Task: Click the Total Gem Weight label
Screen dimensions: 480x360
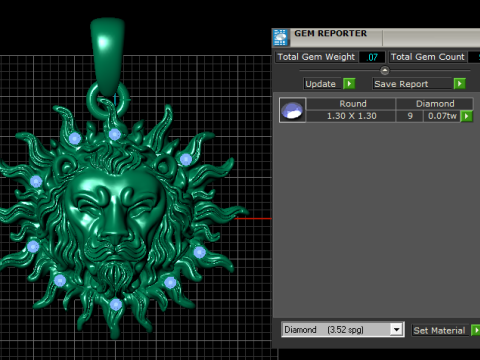Action: pyautogui.click(x=316, y=57)
